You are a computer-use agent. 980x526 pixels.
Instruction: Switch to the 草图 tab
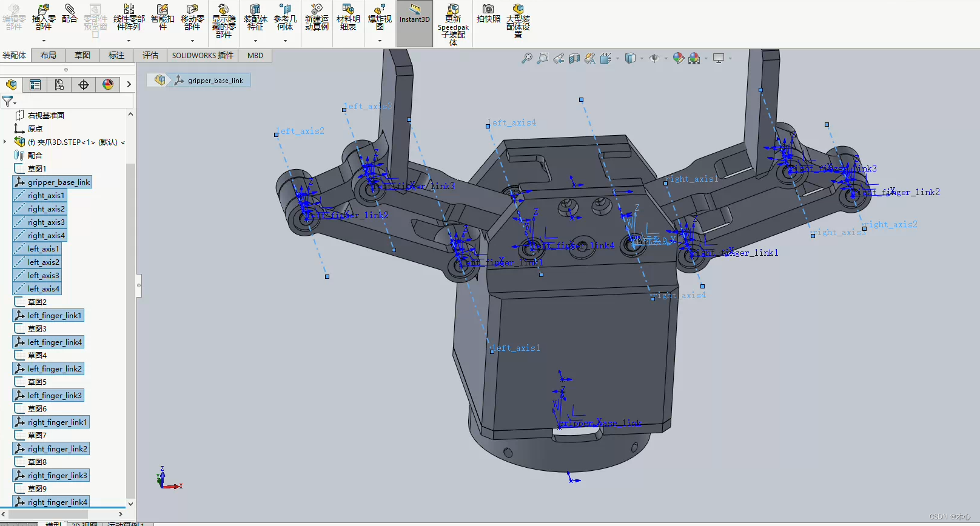click(x=82, y=56)
